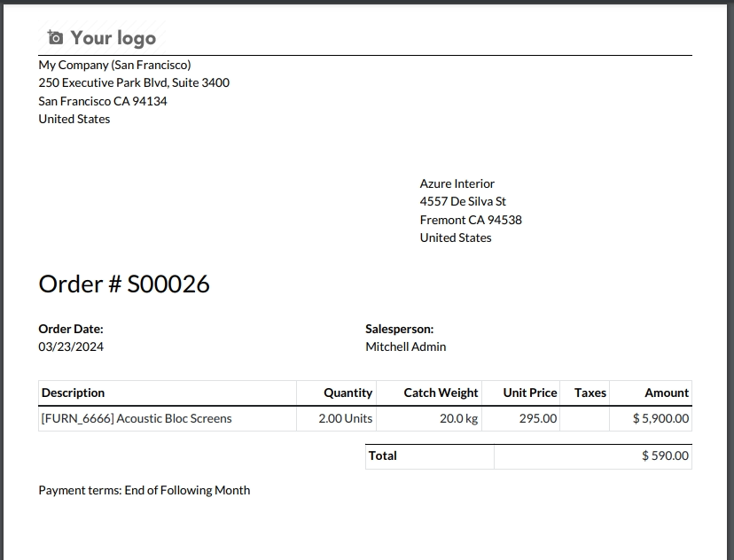Click the "Total" label
Viewport: 734px width, 560px height.
pos(382,455)
